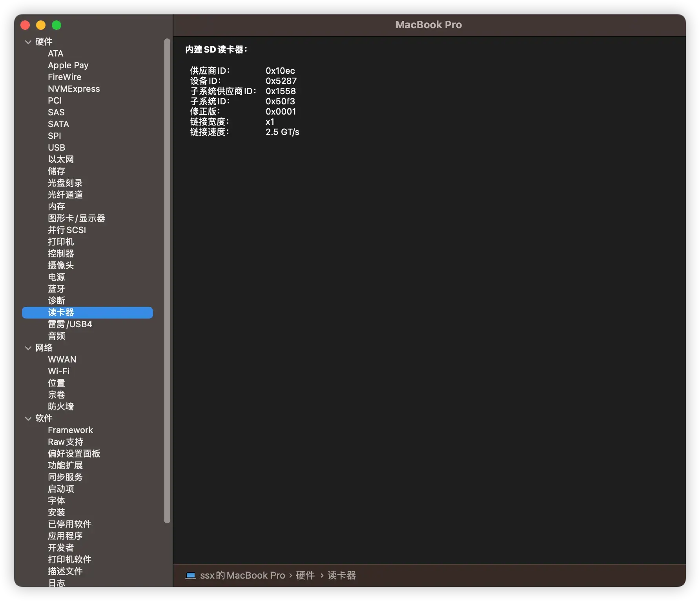Click 硬件 in the bottom path bar

(305, 576)
